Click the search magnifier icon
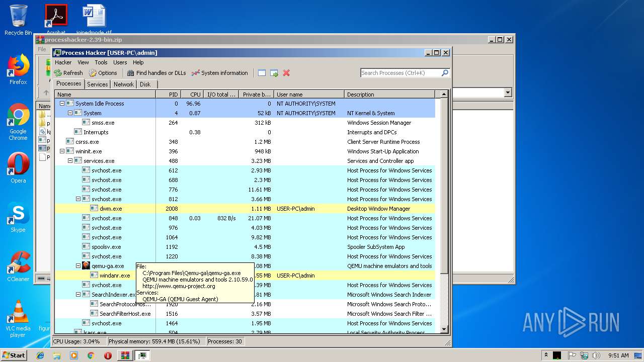This screenshot has height=362, width=644. [445, 73]
